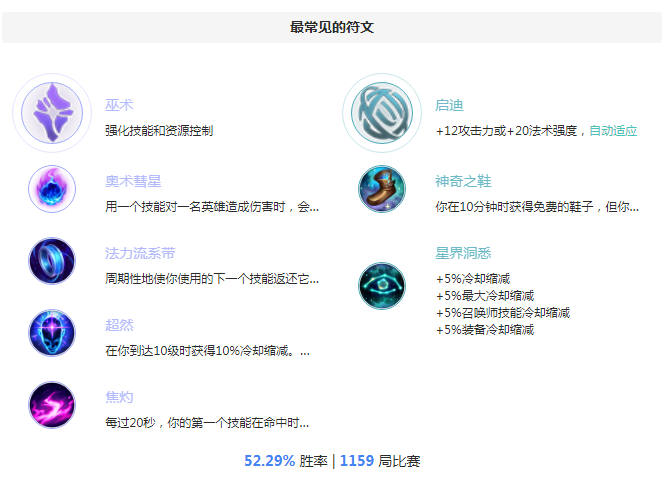Open the 神奇之鞋 rune name link
The height and width of the screenshot is (494, 670).
463,181
